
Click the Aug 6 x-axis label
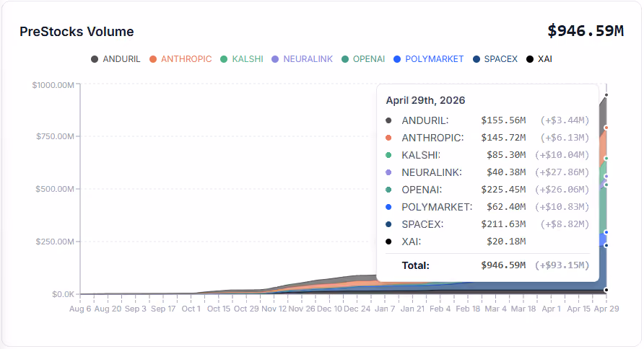80,309
